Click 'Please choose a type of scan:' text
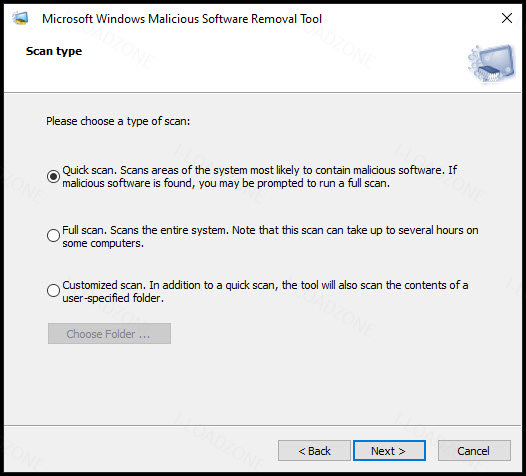This screenshot has width=526, height=476. click(x=118, y=121)
